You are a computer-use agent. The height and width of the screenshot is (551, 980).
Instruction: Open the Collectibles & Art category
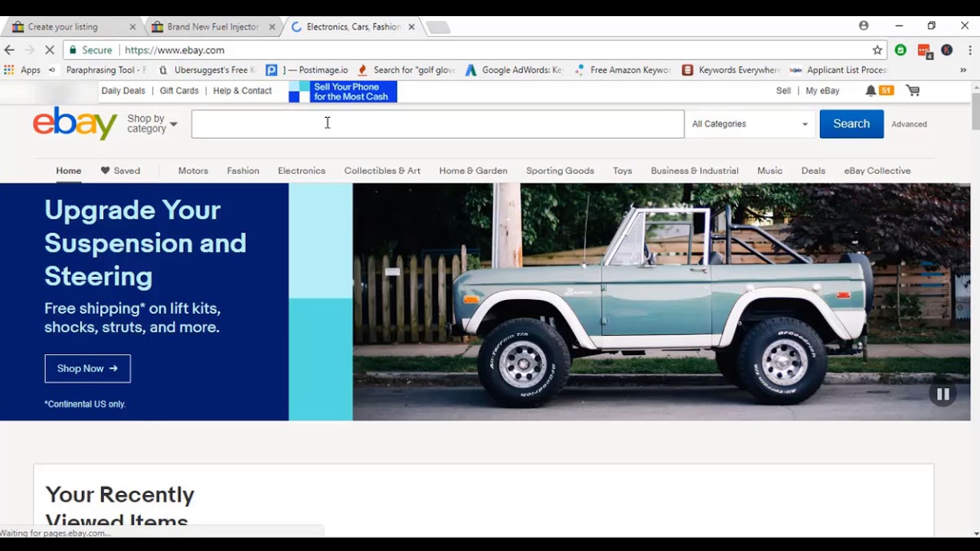[382, 171]
